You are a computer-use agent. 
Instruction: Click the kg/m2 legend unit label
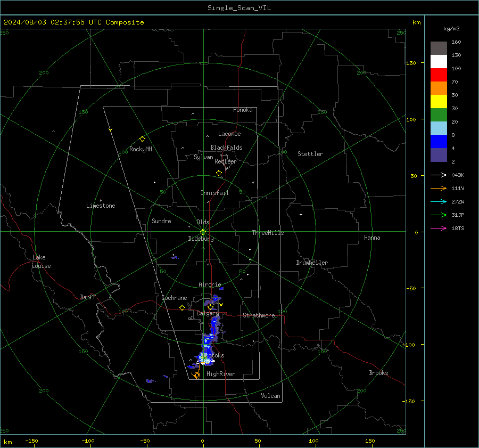pos(451,29)
